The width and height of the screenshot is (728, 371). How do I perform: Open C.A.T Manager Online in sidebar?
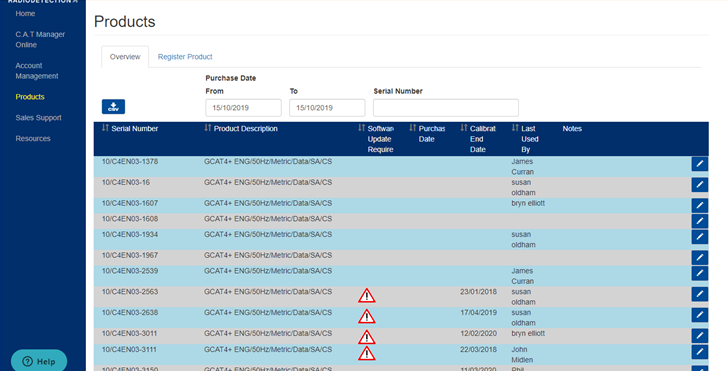coord(40,39)
